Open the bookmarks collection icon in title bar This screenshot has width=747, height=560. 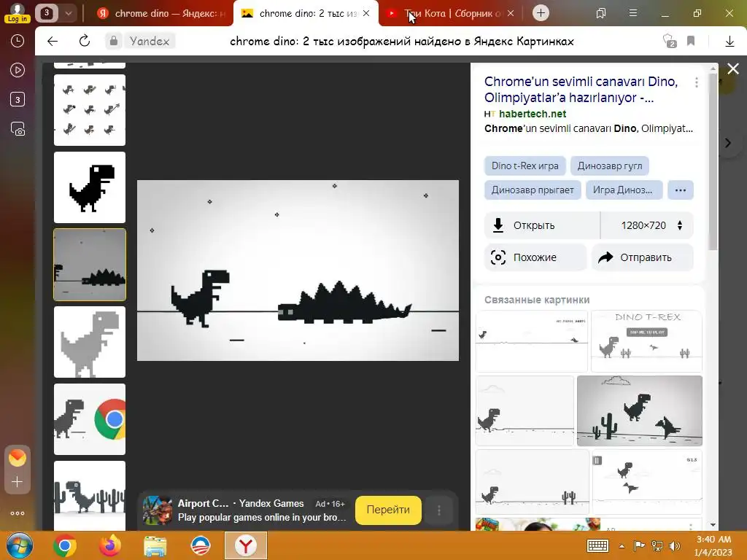point(601,13)
